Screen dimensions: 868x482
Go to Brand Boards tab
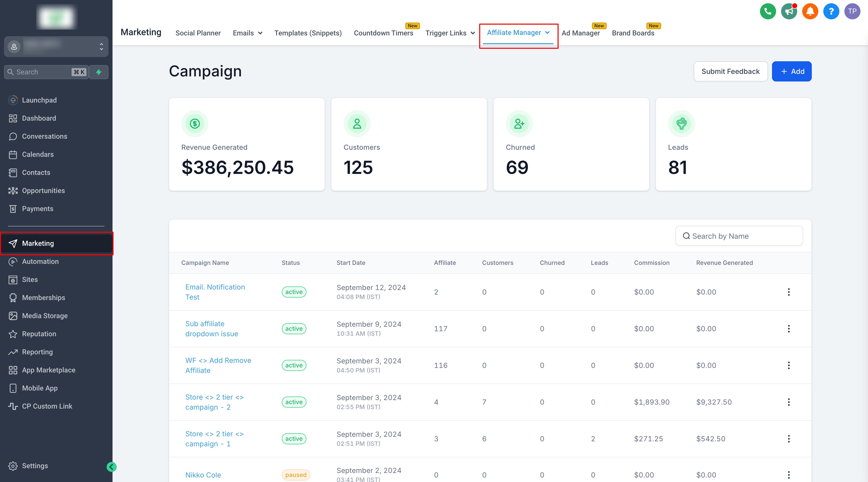pyautogui.click(x=633, y=33)
